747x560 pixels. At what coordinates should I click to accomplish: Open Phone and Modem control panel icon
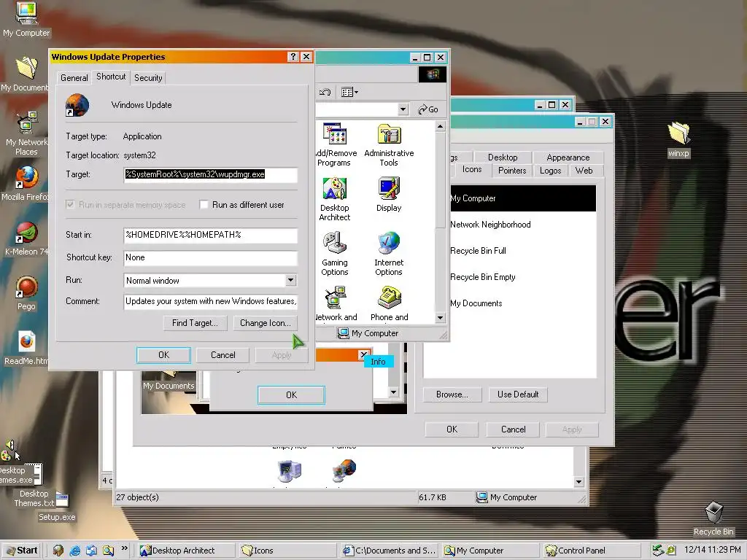[x=390, y=305]
